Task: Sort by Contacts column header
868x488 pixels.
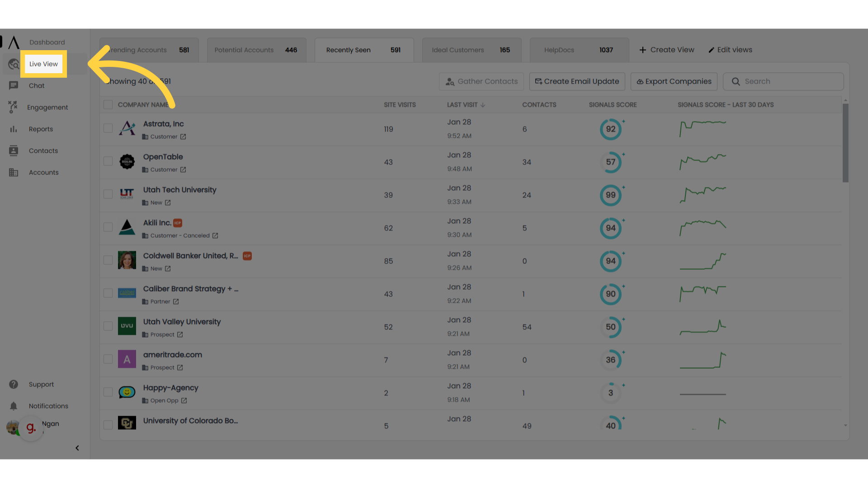Action: pyautogui.click(x=539, y=105)
